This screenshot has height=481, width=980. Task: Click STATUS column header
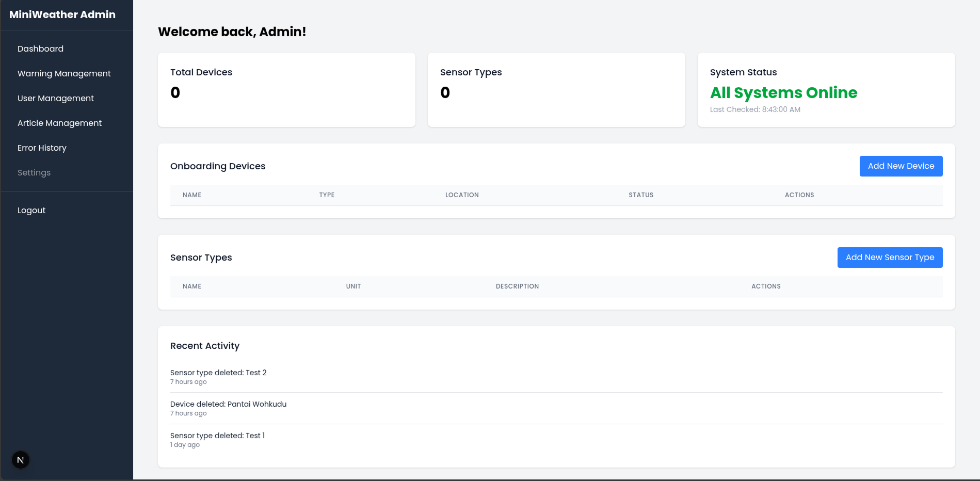[x=641, y=195]
